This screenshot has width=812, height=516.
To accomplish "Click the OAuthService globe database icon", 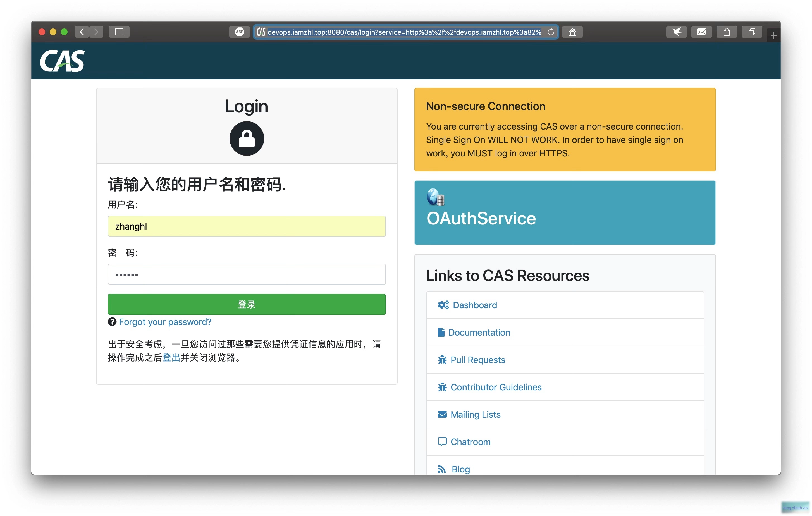I will 435,197.
